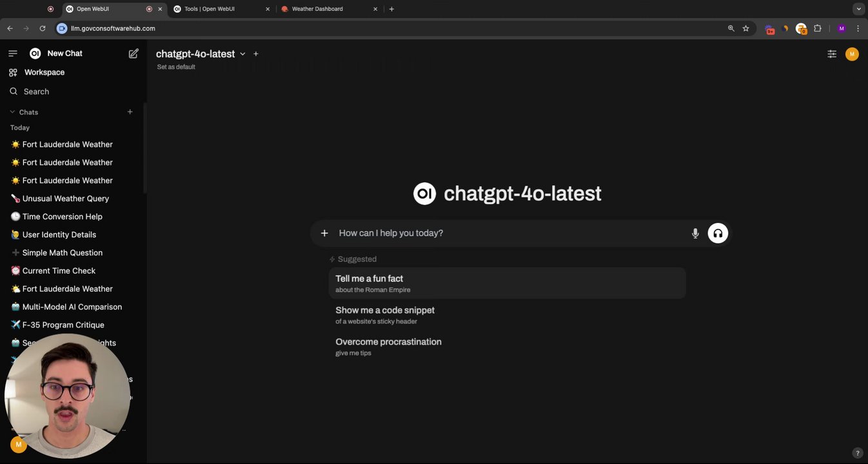
Task: Open the Unusual Weather Query chat
Action: pos(66,198)
